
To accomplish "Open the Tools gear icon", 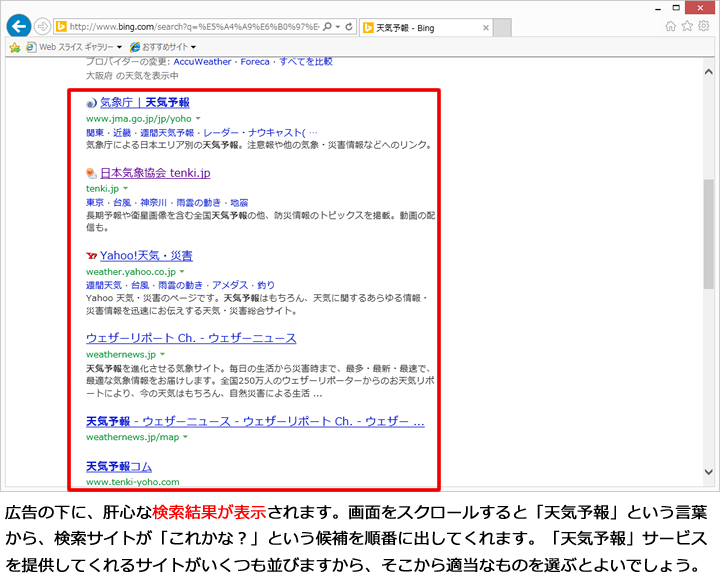I will coord(703,26).
